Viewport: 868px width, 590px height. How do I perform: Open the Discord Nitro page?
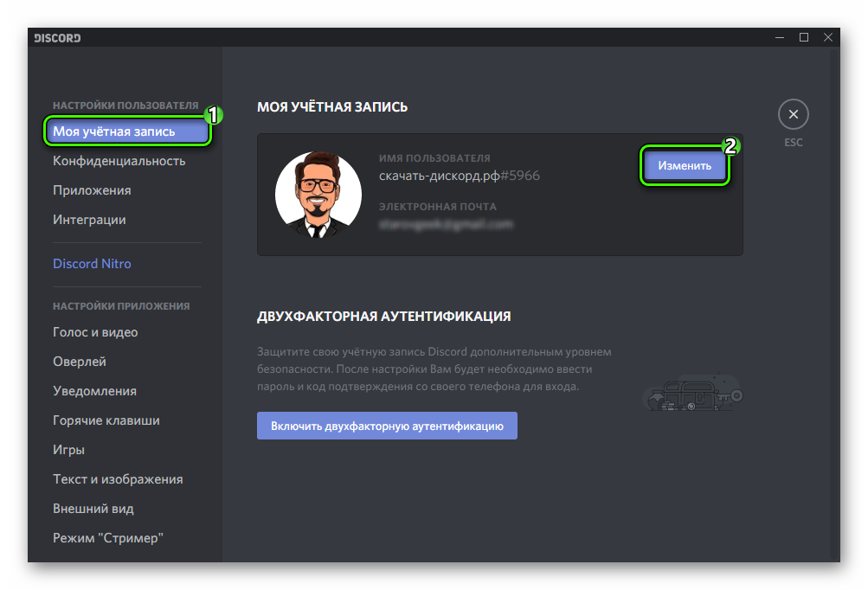[92, 263]
